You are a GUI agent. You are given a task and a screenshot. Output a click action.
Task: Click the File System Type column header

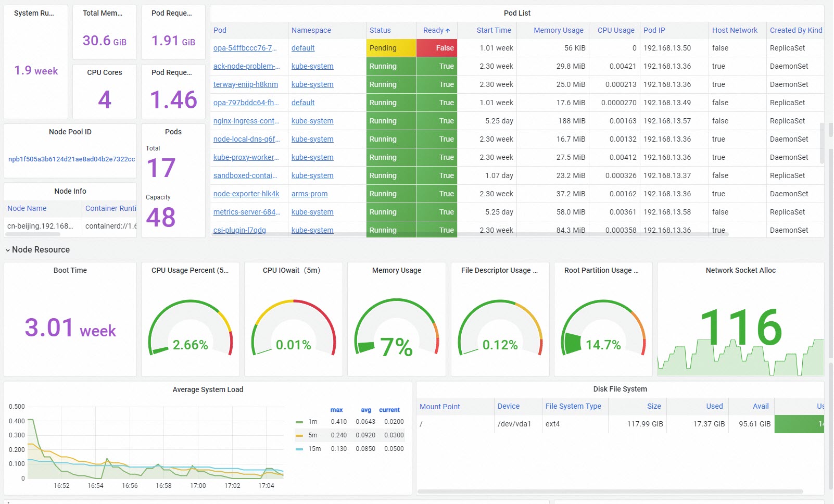pos(573,407)
